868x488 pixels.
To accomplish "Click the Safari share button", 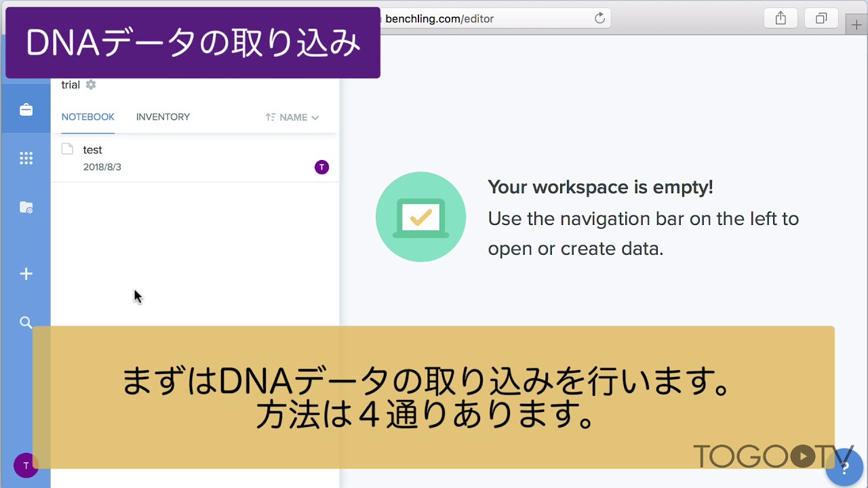I will click(x=781, y=18).
